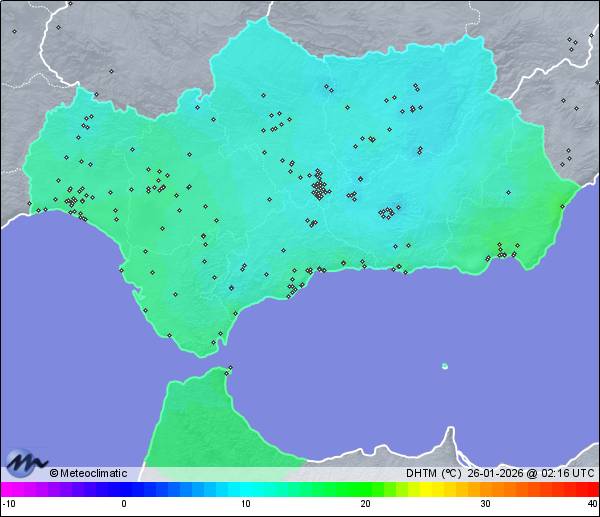Select the isolated station marker in the sea
The height and width of the screenshot is (517, 600).
click(x=444, y=366)
